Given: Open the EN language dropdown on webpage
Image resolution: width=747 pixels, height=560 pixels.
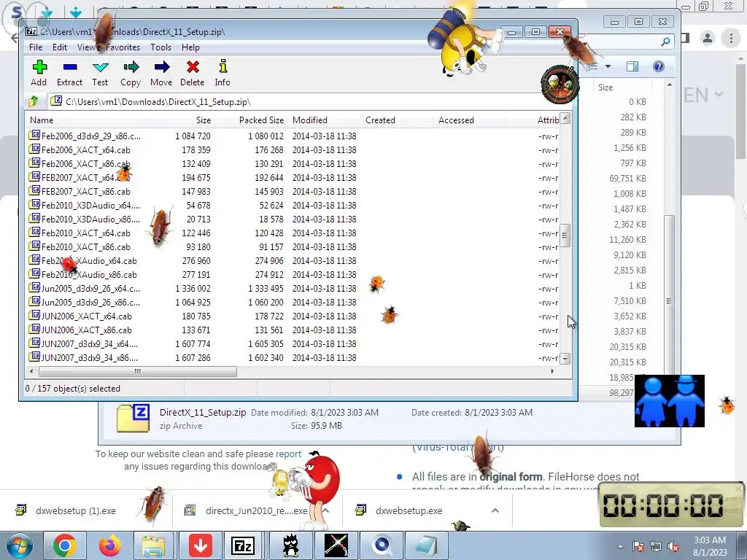Looking at the screenshot, I should coord(703,96).
